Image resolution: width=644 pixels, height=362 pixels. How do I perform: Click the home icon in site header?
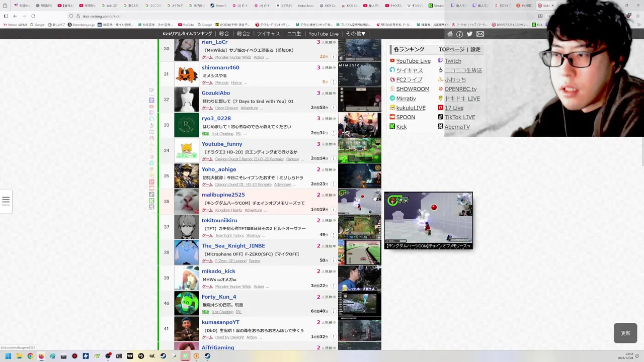tap(450, 34)
